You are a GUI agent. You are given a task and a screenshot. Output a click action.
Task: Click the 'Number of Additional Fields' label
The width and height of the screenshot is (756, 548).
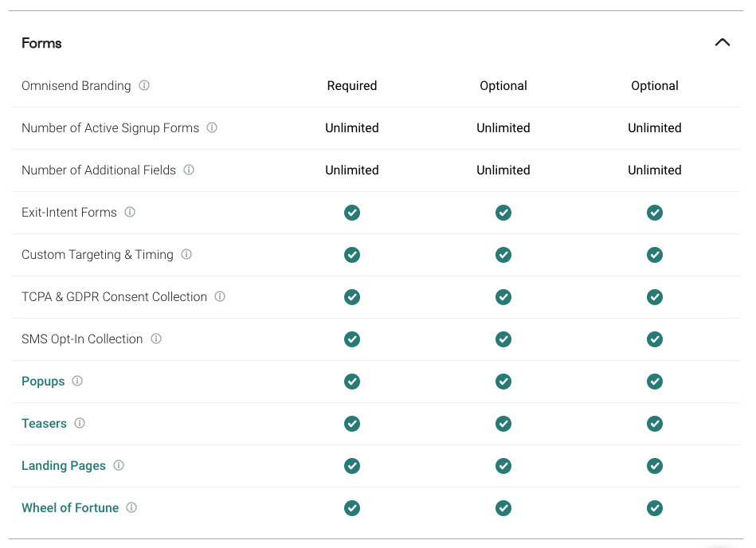coord(99,170)
